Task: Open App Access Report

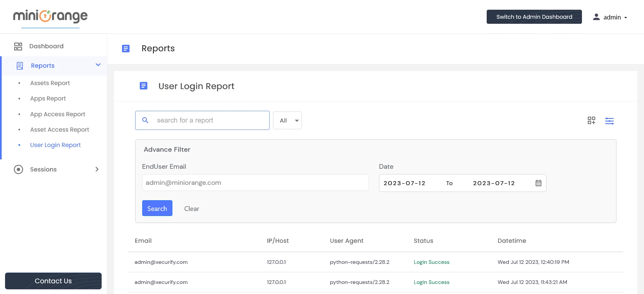Action: coord(58,114)
